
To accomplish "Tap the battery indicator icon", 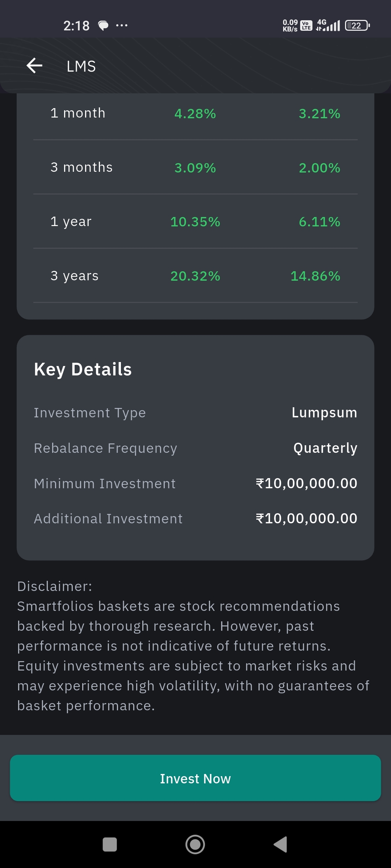I will click(x=357, y=25).
